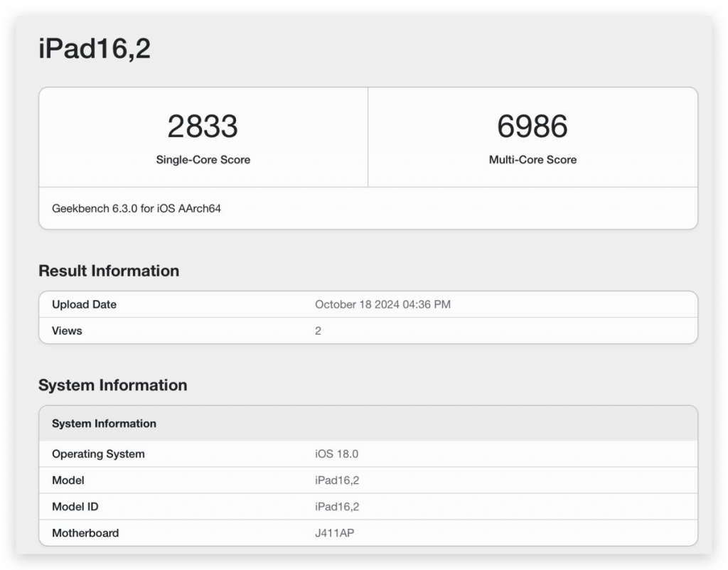The image size is (728, 570).
Task: Click the iPad16,2 value in Model row
Action: [x=337, y=480]
